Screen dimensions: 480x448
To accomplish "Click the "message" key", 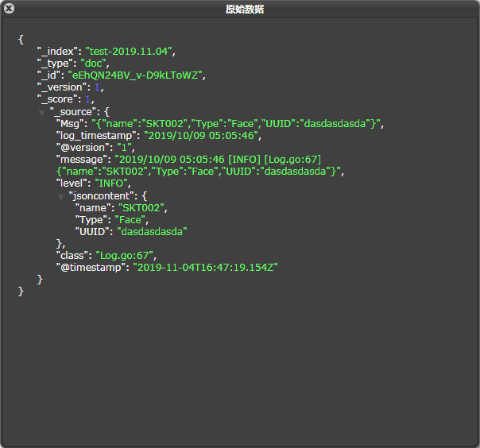I will 82,160.
